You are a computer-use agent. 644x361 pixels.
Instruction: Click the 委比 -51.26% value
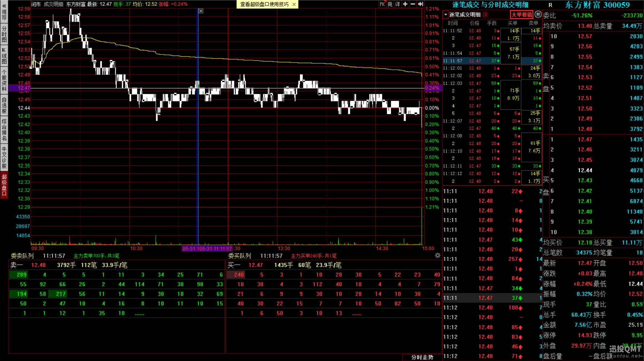[582, 16]
